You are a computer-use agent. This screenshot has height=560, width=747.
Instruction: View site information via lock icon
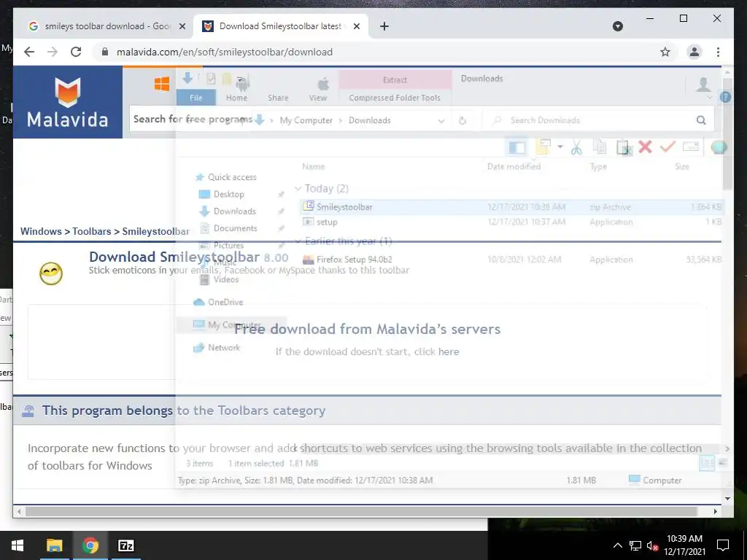(x=105, y=52)
